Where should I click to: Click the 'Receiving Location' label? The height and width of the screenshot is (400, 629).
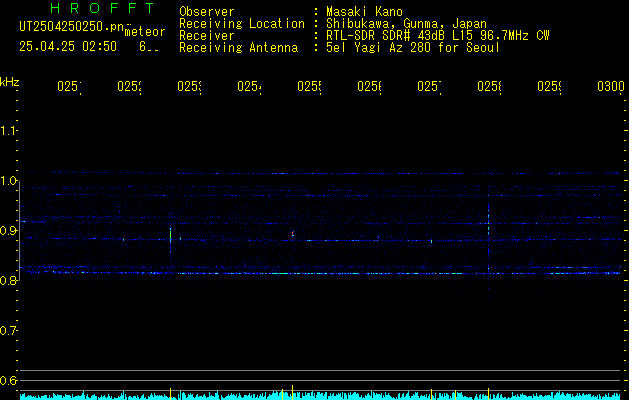pyautogui.click(x=242, y=24)
